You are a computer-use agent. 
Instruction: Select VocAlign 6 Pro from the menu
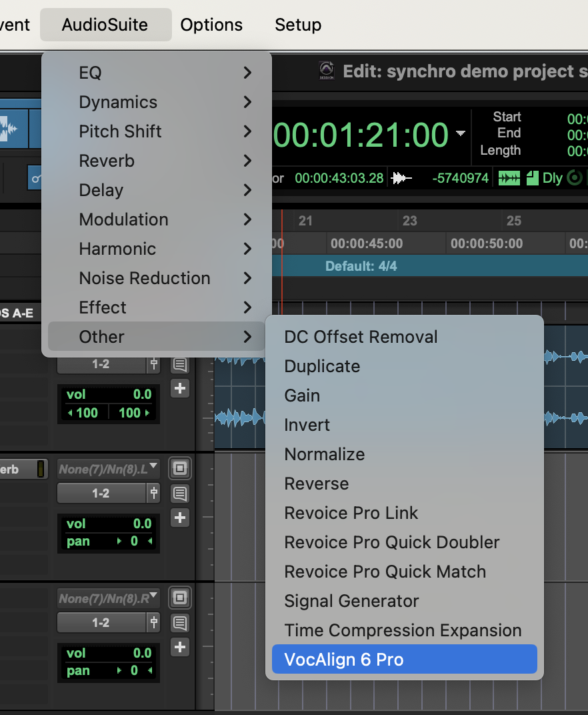(x=404, y=660)
